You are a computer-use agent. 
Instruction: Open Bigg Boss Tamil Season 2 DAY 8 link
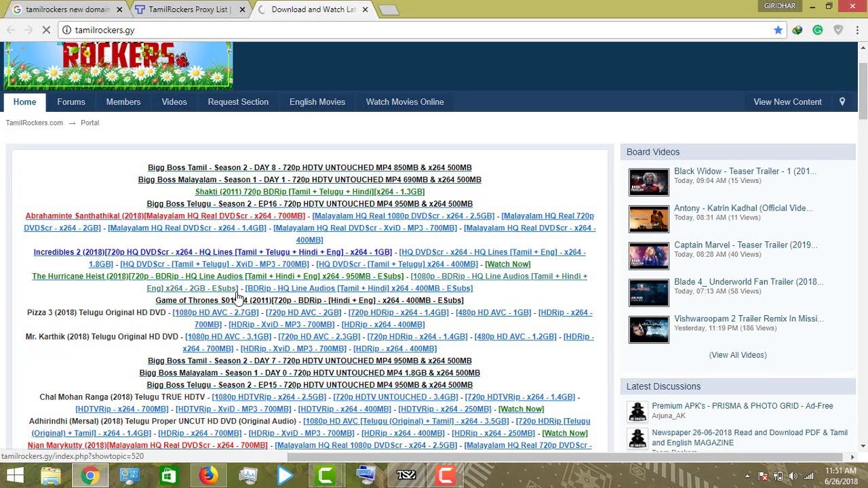pyautogui.click(x=310, y=167)
